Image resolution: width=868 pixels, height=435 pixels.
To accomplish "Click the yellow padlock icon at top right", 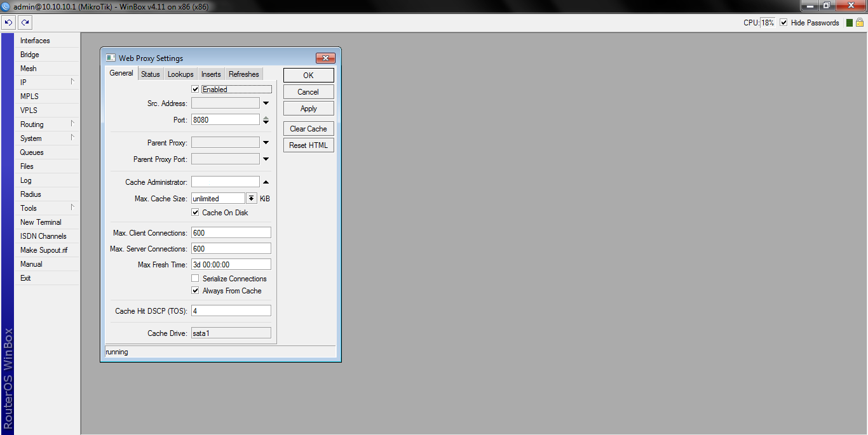I will [x=860, y=22].
